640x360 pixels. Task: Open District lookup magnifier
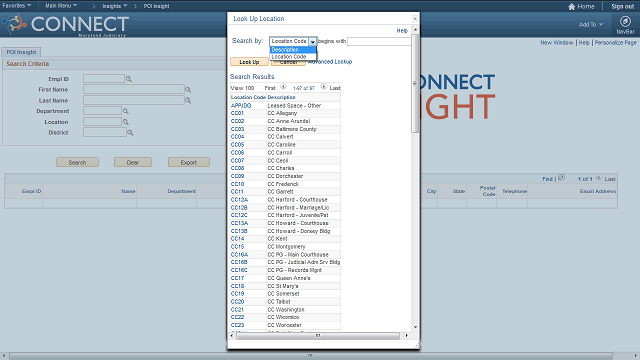[130, 133]
